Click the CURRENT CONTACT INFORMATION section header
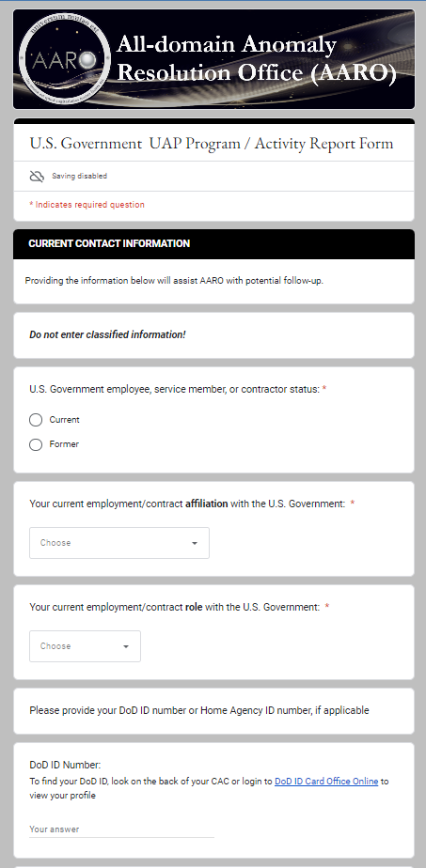The height and width of the screenshot is (868, 426). tap(109, 243)
